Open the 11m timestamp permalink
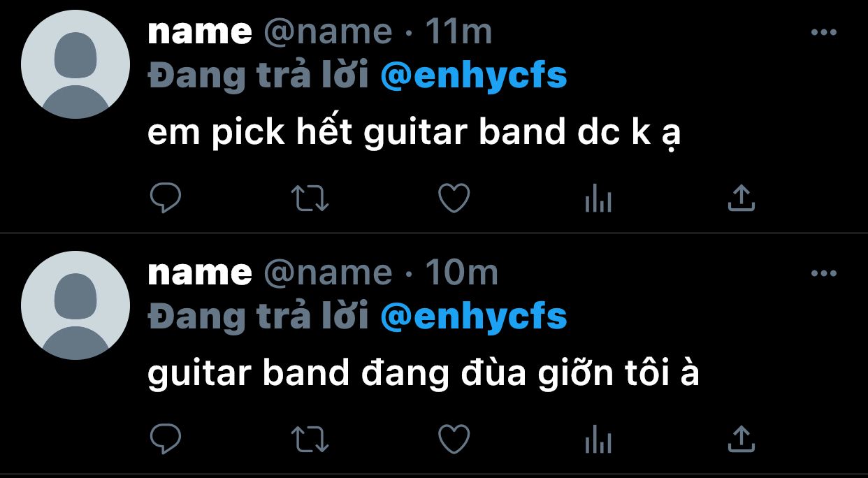 (458, 32)
